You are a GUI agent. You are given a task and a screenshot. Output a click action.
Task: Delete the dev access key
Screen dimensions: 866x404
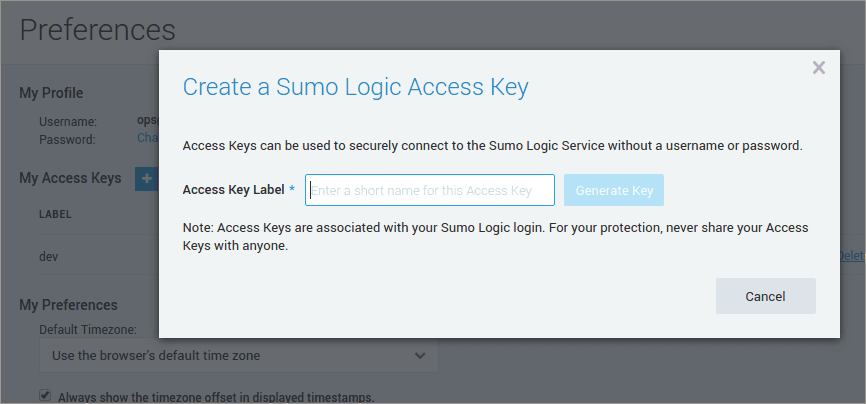(851, 256)
